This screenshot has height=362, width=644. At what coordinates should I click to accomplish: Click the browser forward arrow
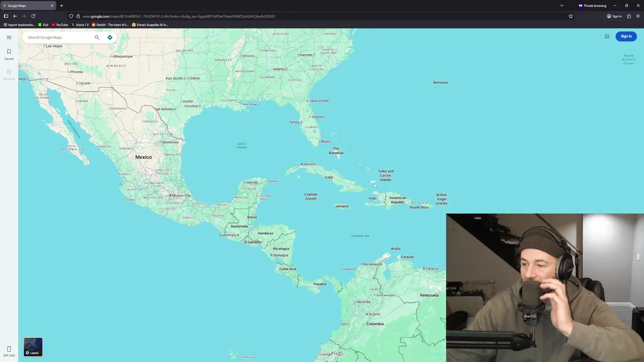coord(24,16)
